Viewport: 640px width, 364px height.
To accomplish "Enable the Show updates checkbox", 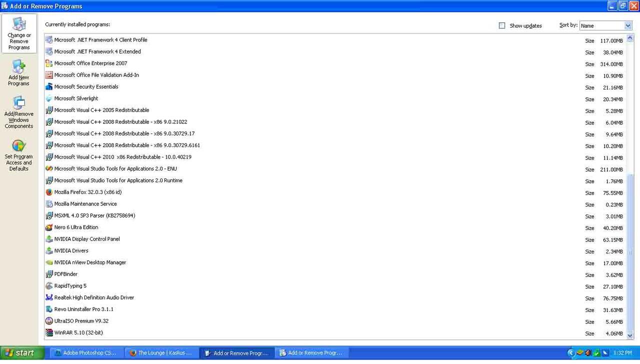I will click(x=502, y=25).
